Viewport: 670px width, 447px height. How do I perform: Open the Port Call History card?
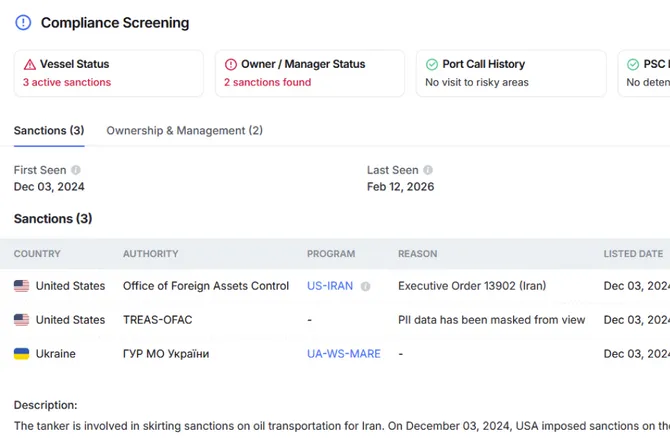tap(510, 73)
